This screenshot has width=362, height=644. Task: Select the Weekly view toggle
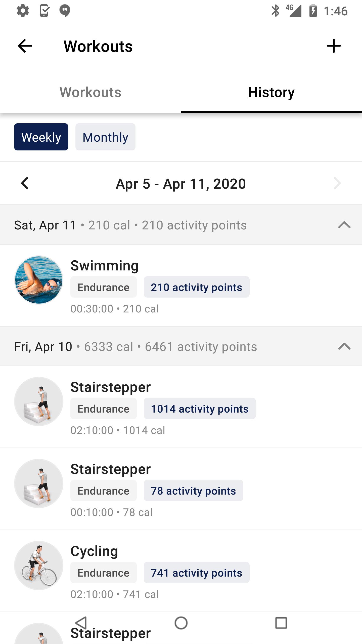coord(41,137)
